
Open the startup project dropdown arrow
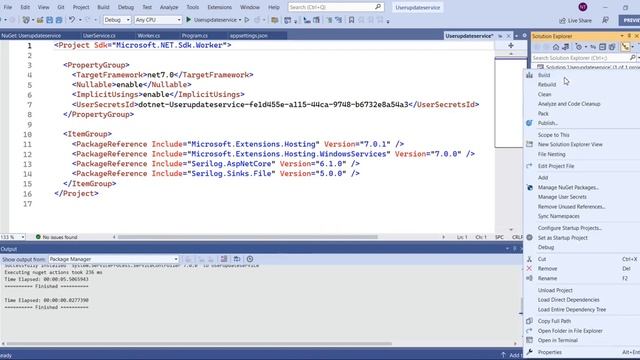[240, 20]
